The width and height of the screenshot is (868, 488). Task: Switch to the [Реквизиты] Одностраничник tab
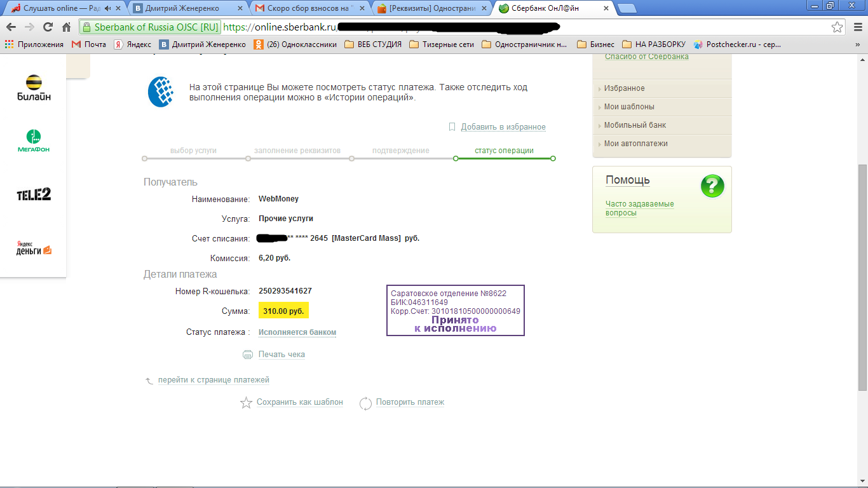tap(432, 9)
